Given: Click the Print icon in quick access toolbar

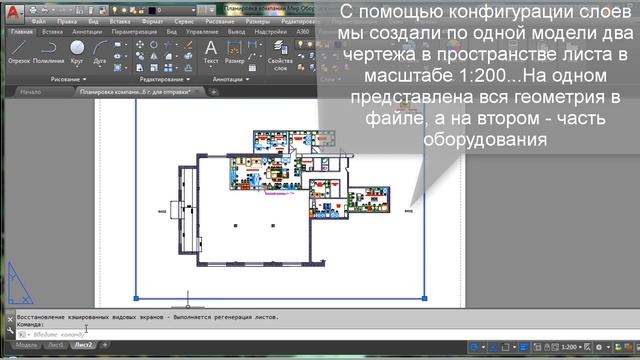Looking at the screenshot, I should coord(33,10).
